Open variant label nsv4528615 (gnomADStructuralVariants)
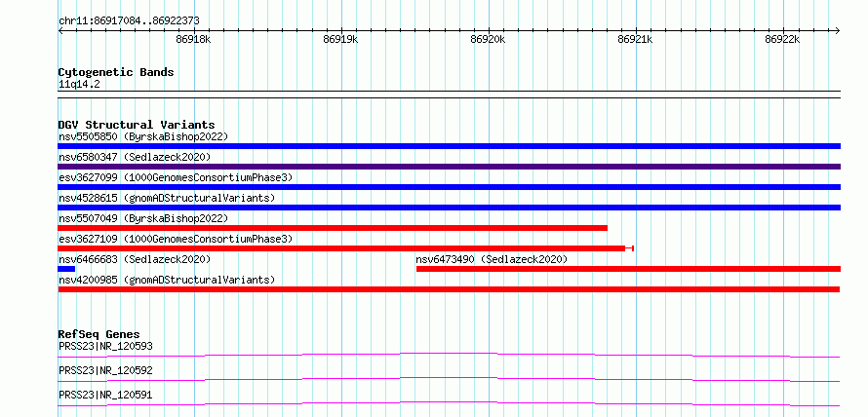868x417 pixels. 167,198
